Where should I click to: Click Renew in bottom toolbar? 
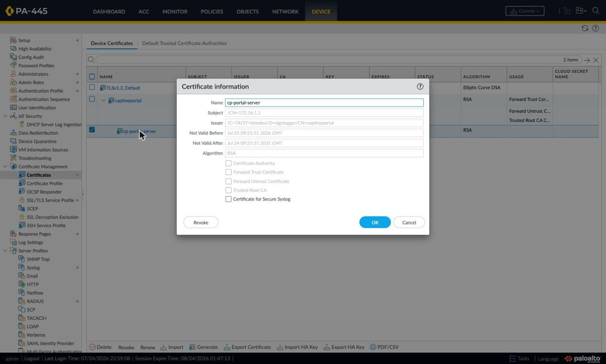pyautogui.click(x=147, y=347)
